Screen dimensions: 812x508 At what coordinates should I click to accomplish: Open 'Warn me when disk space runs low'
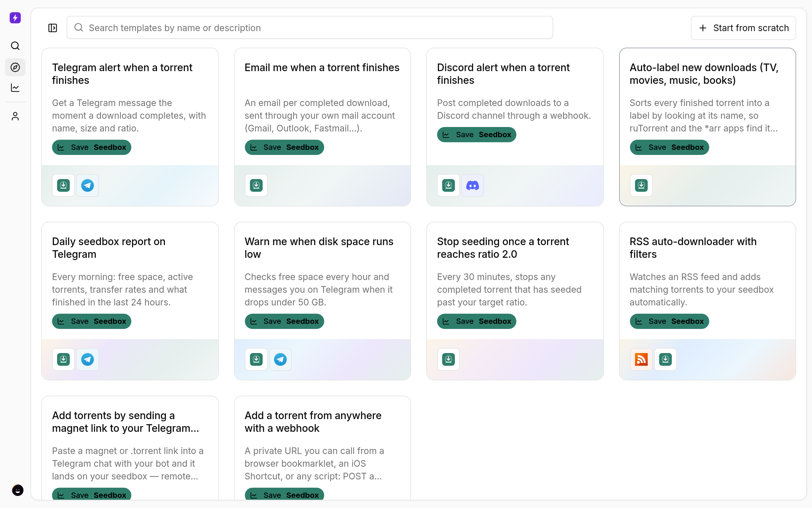(319, 248)
